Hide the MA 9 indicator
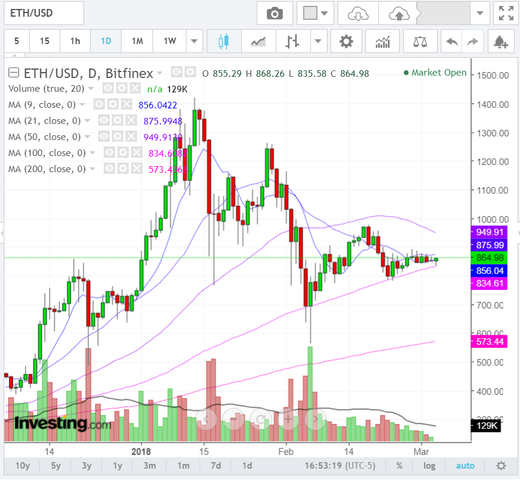Image resolution: width=520 pixels, height=480 pixels. 99,104
